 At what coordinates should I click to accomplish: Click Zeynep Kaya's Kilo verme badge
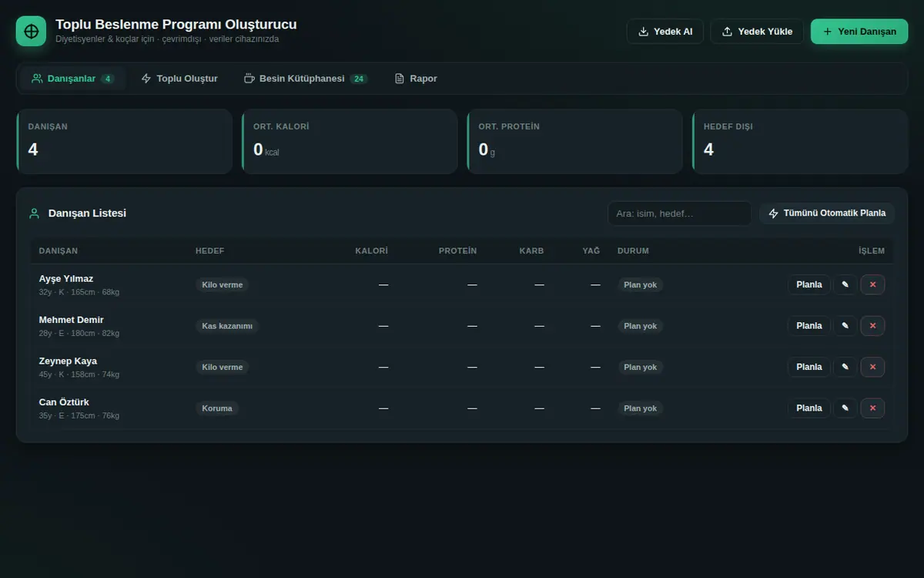click(223, 368)
